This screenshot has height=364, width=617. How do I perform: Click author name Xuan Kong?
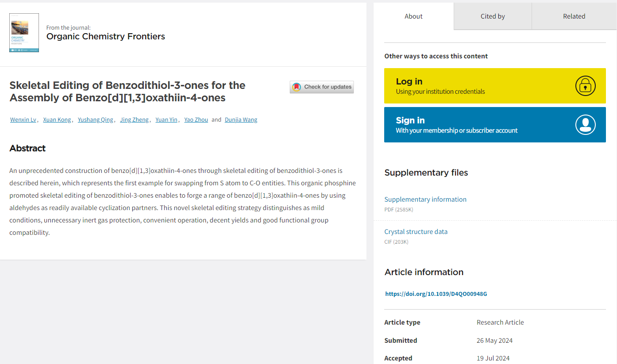[57, 120]
